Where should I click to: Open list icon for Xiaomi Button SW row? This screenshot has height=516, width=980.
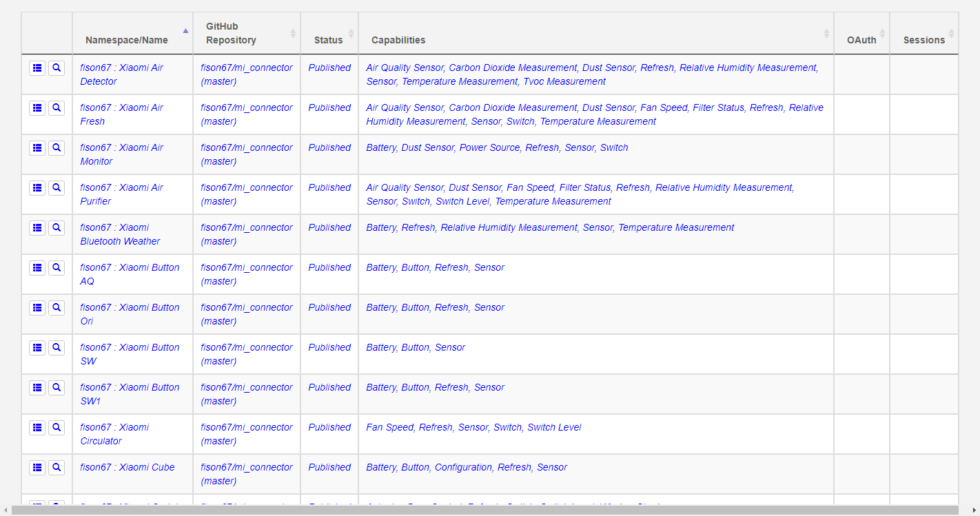pyautogui.click(x=38, y=348)
